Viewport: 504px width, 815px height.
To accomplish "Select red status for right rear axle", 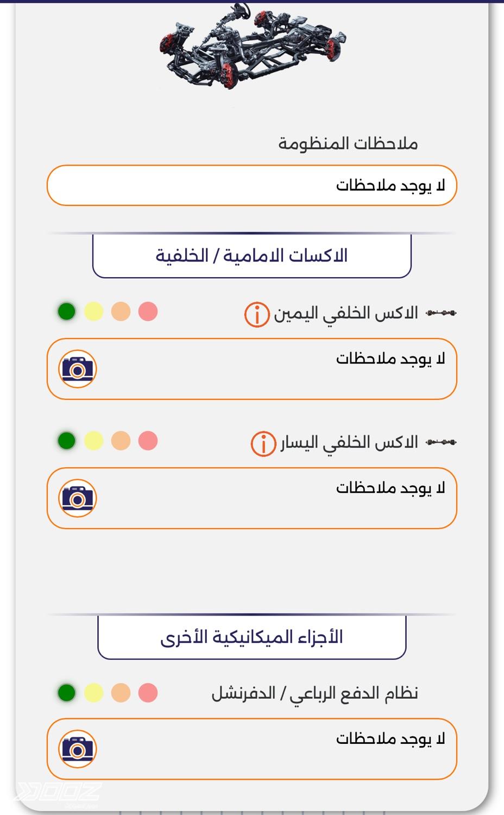I will coord(148,312).
